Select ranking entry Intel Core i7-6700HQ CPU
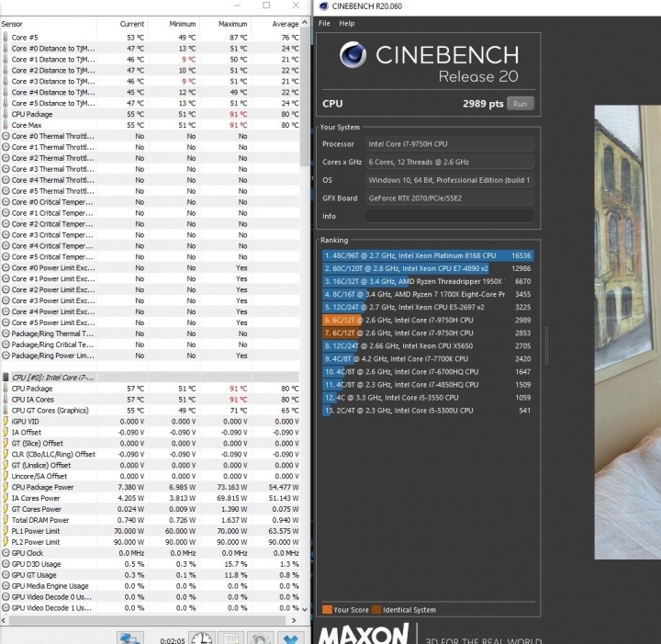661x644 pixels. tap(428, 372)
